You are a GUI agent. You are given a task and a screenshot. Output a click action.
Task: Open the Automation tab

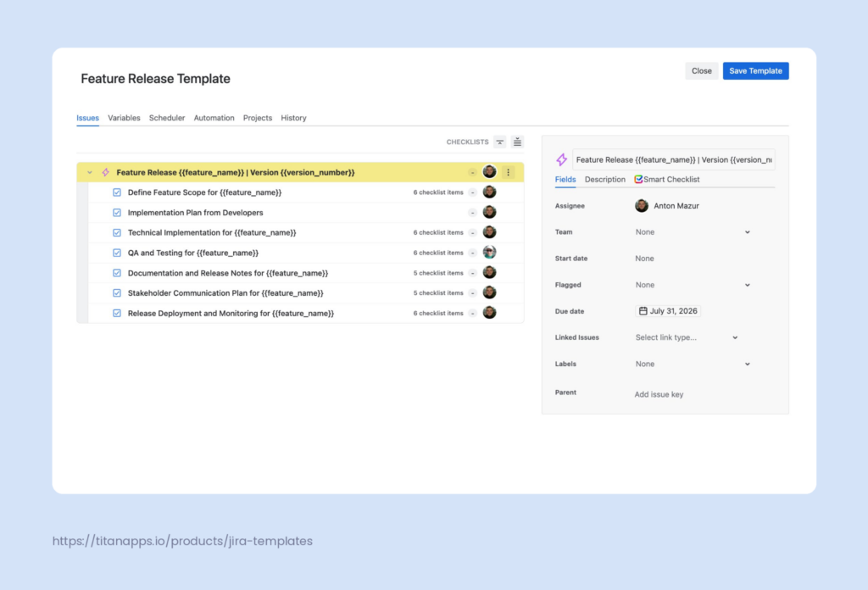point(214,118)
